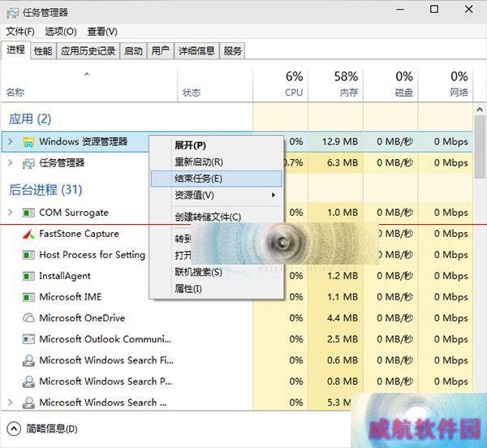Click the 4.4 MB memory value
Screen dimensions: 487x448
click(343, 318)
